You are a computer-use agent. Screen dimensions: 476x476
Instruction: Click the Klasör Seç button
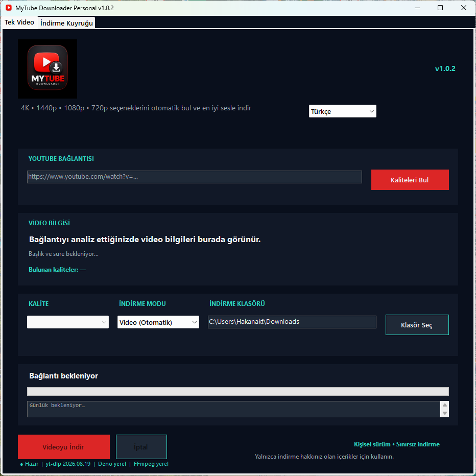[417, 325]
